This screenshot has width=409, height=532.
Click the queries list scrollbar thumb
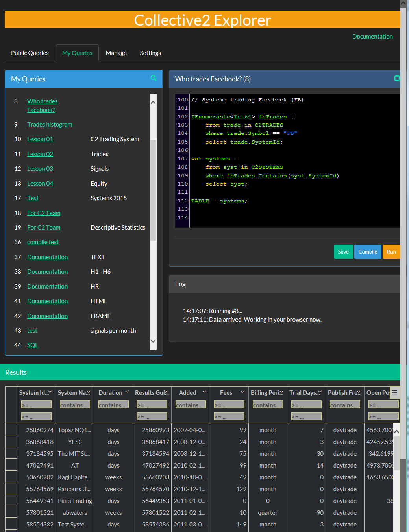[x=154, y=190]
